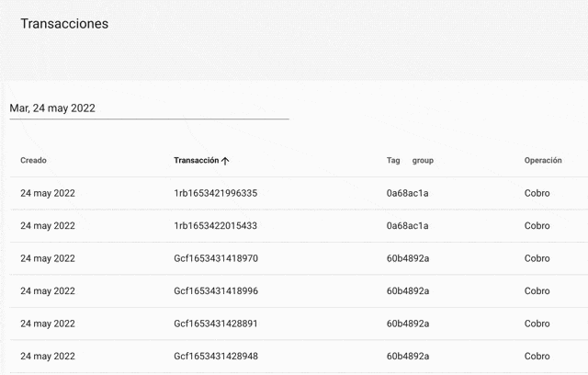Click tag 60b4892a in the Gcf1653431418970 row
588x375 pixels.
pyautogui.click(x=407, y=258)
